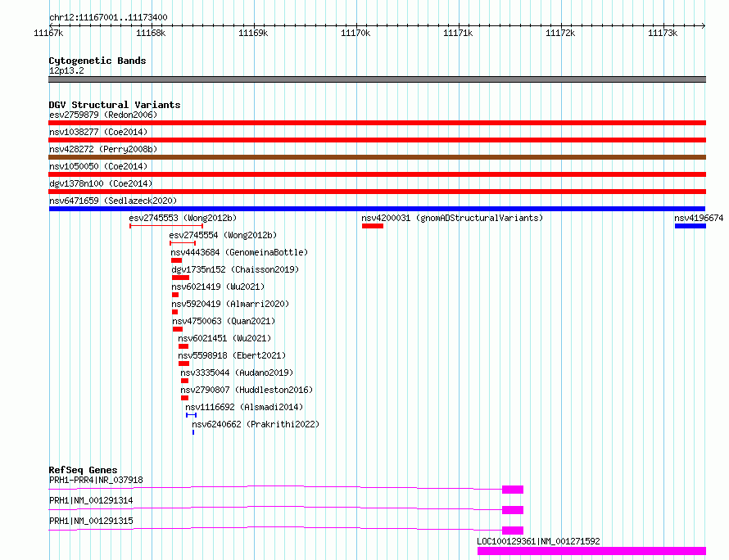Click the PRH1|NM_001291314 exon block

513,510
